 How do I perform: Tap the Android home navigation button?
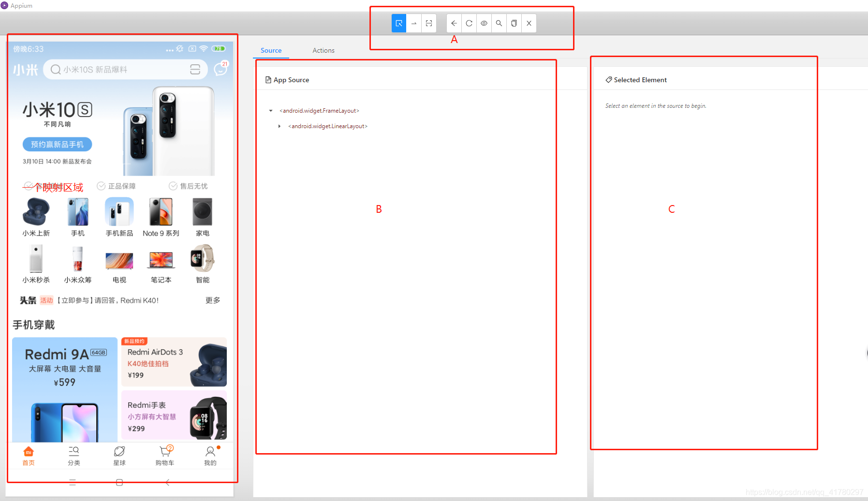[119, 482]
